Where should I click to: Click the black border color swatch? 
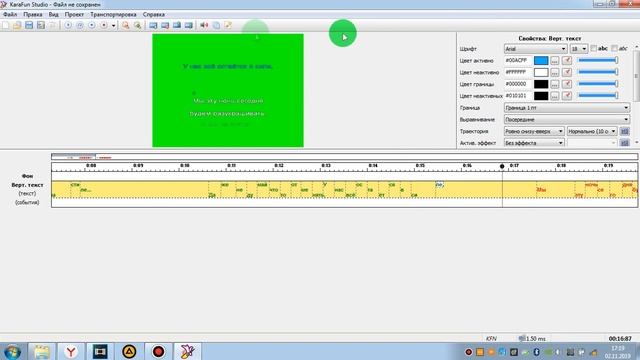tap(541, 84)
